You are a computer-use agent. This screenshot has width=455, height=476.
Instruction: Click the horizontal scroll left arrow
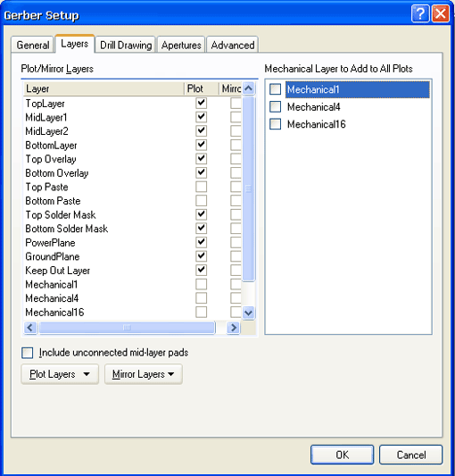[x=30, y=328]
